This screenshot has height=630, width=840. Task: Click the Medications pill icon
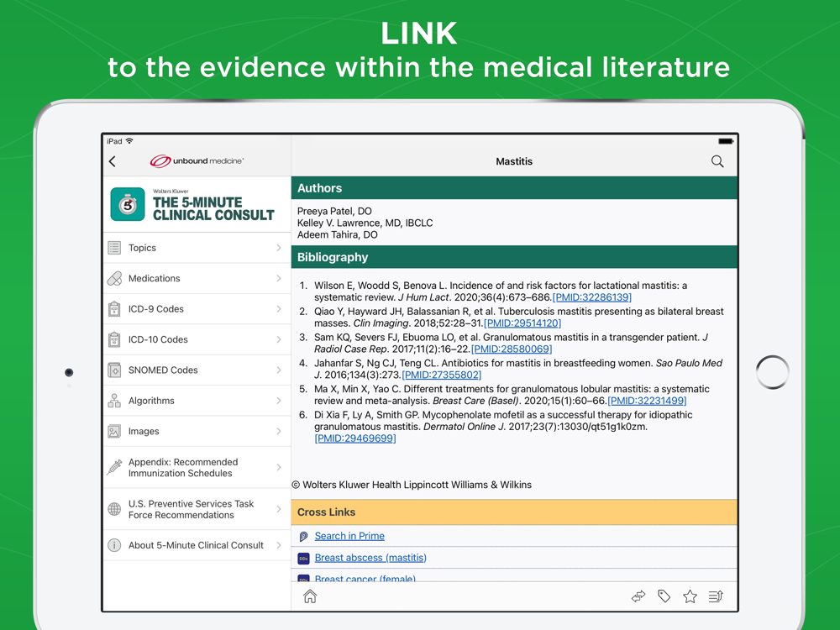coord(114,278)
